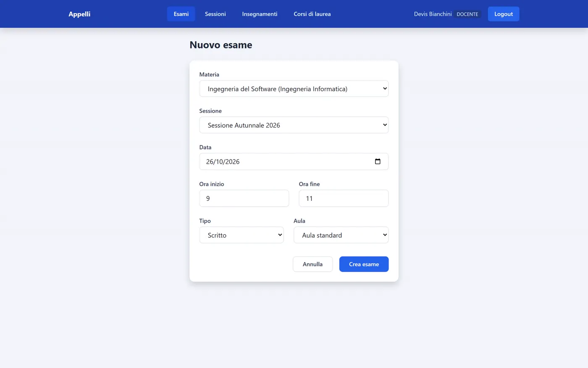Click the Ora fine label

coord(310,184)
